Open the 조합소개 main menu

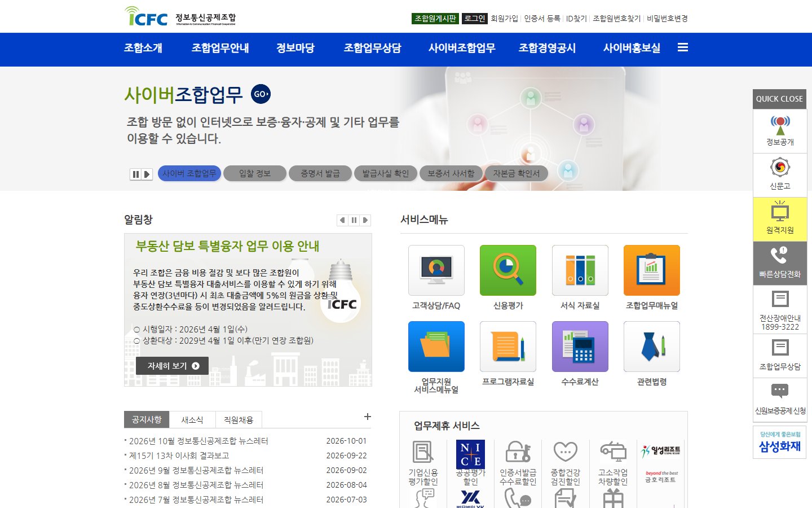[x=143, y=48]
